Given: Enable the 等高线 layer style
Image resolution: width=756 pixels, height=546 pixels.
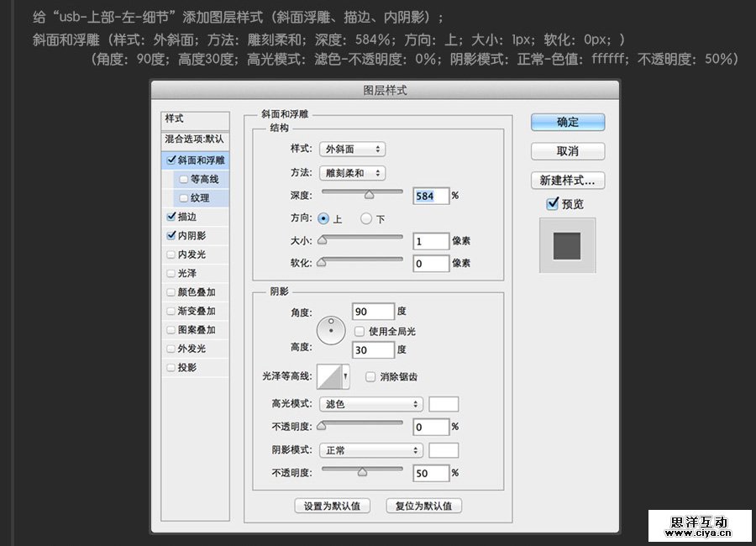Looking at the screenshot, I should tap(183, 178).
